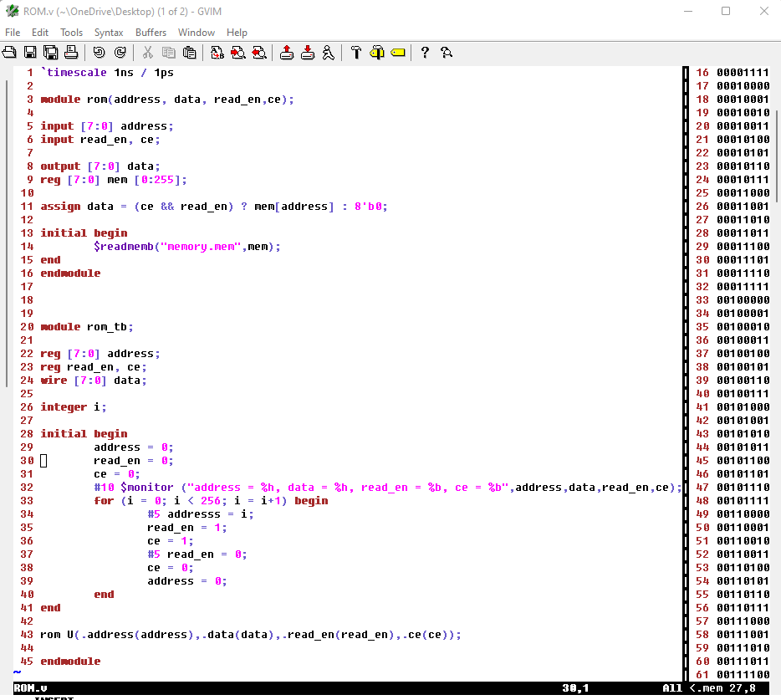Screen dimensions: 781x700
Task: Open the File menu
Action: [x=13, y=33]
